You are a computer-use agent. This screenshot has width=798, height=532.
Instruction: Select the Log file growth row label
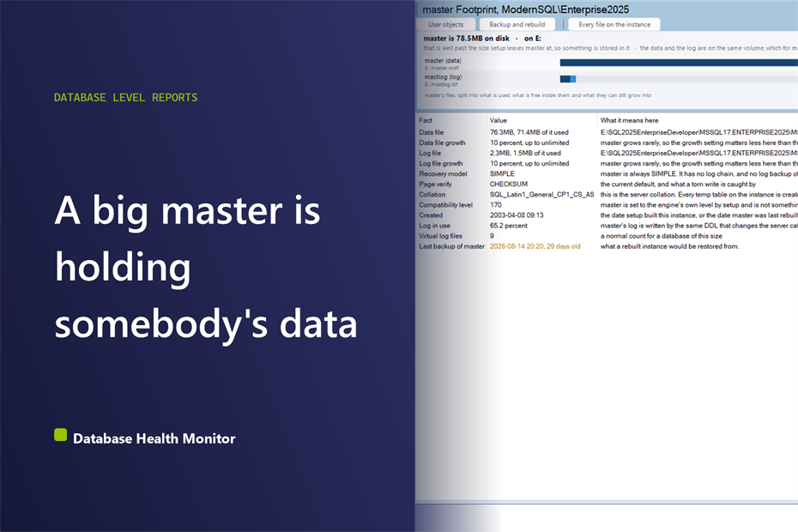point(441,163)
